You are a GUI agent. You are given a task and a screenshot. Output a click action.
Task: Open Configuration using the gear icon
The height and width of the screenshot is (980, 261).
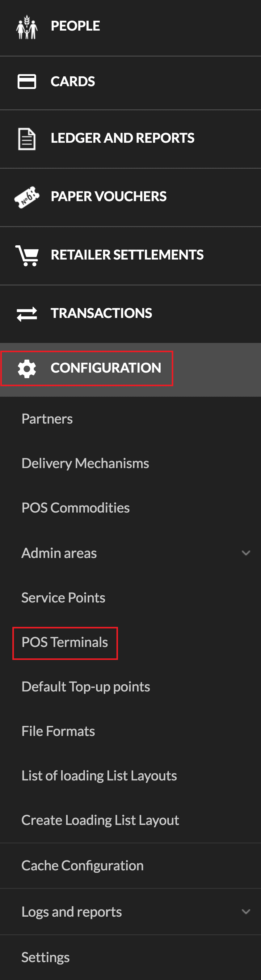(x=26, y=368)
